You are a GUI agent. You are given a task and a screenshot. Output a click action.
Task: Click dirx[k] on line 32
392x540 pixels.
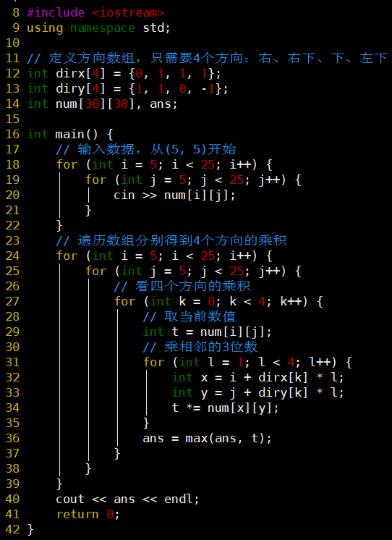284,377
